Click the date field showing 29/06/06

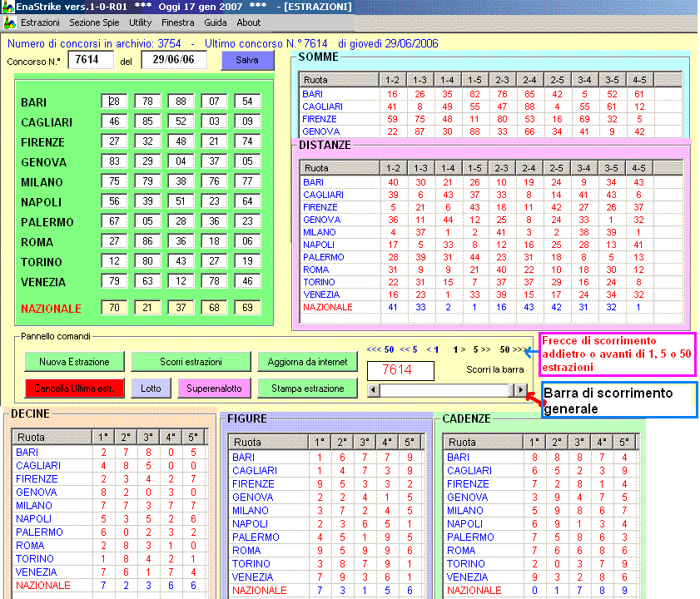pos(174,60)
